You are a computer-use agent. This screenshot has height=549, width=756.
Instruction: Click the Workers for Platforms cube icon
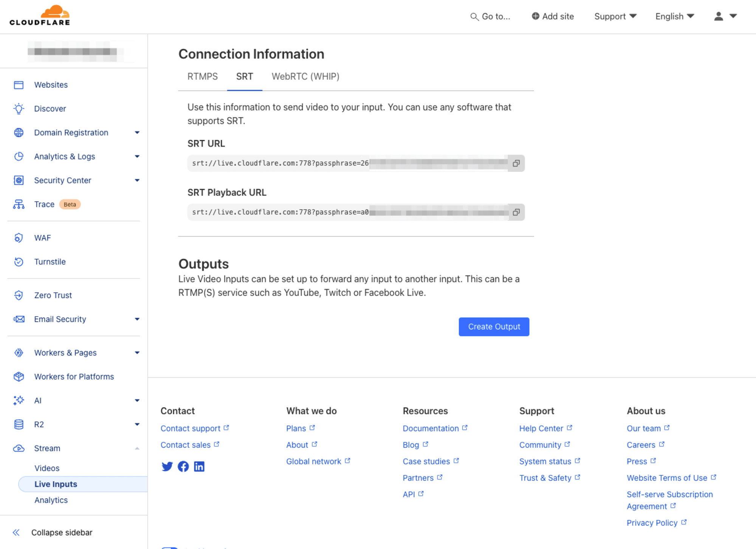tap(19, 377)
